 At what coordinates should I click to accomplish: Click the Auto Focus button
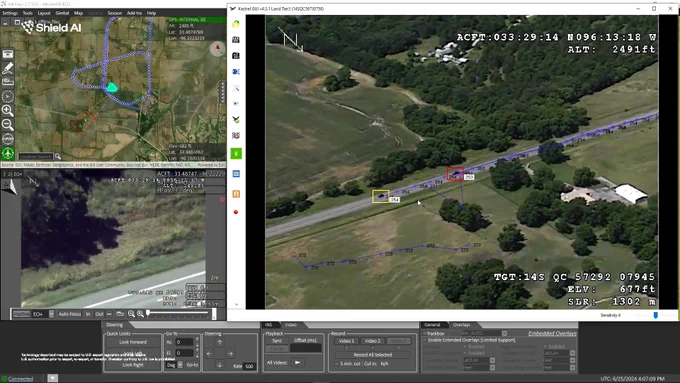(x=69, y=314)
